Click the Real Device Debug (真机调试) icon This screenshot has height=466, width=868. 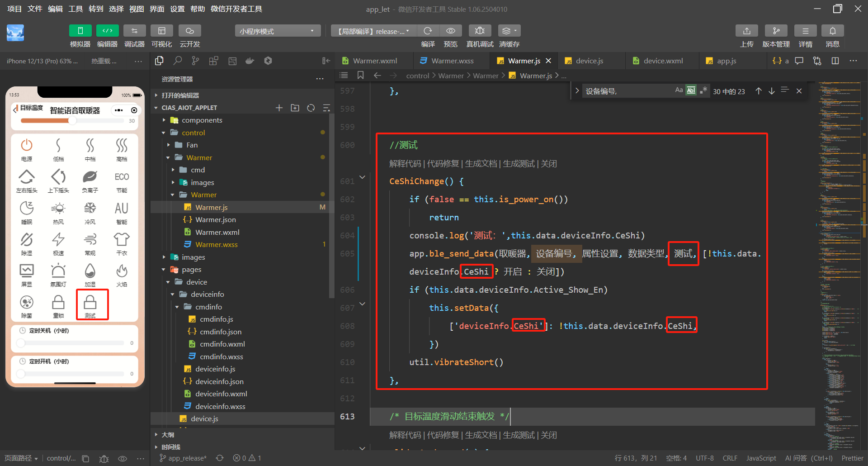point(480,31)
